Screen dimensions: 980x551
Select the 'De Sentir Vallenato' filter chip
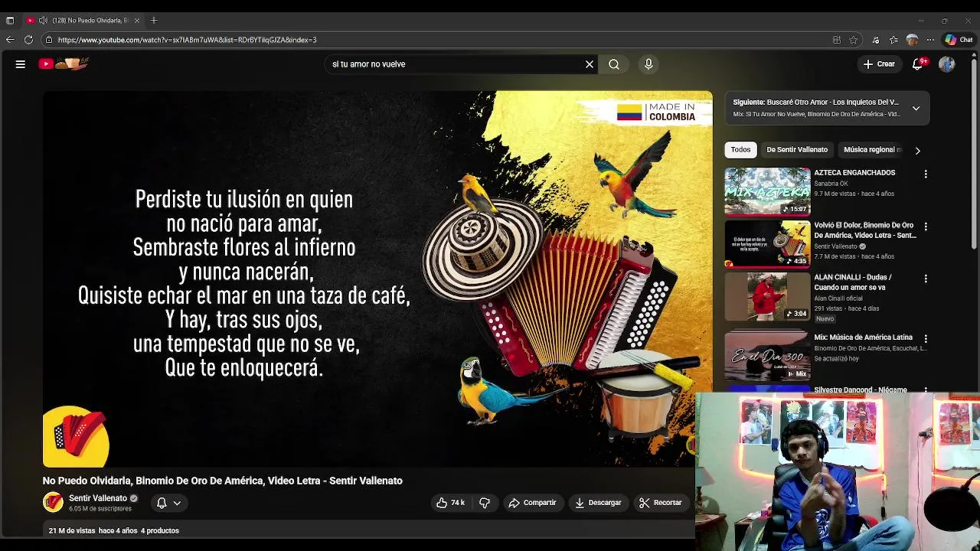coord(797,150)
